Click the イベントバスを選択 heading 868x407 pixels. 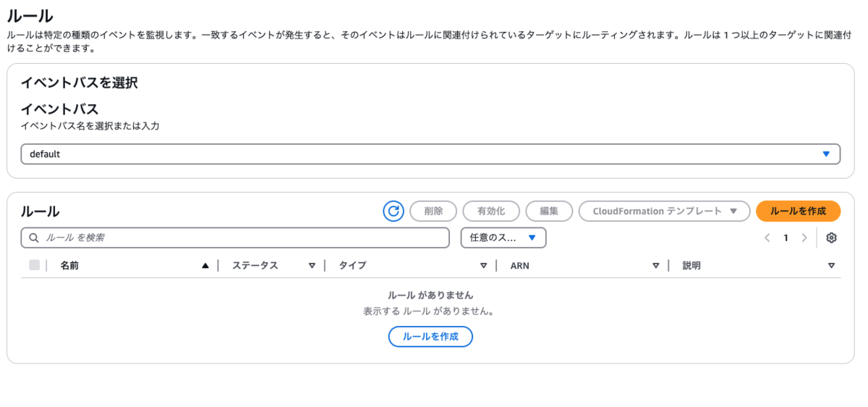pos(79,83)
